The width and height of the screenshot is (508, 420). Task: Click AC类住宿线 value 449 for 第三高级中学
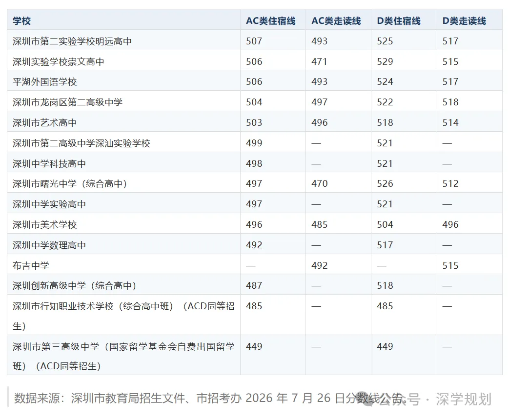coord(254,346)
